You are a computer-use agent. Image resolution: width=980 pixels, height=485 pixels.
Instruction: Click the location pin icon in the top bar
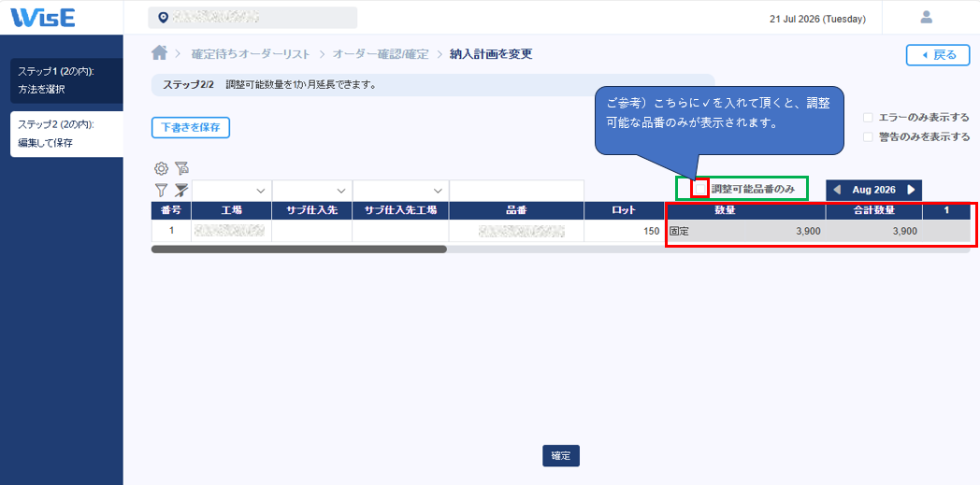pyautogui.click(x=163, y=18)
